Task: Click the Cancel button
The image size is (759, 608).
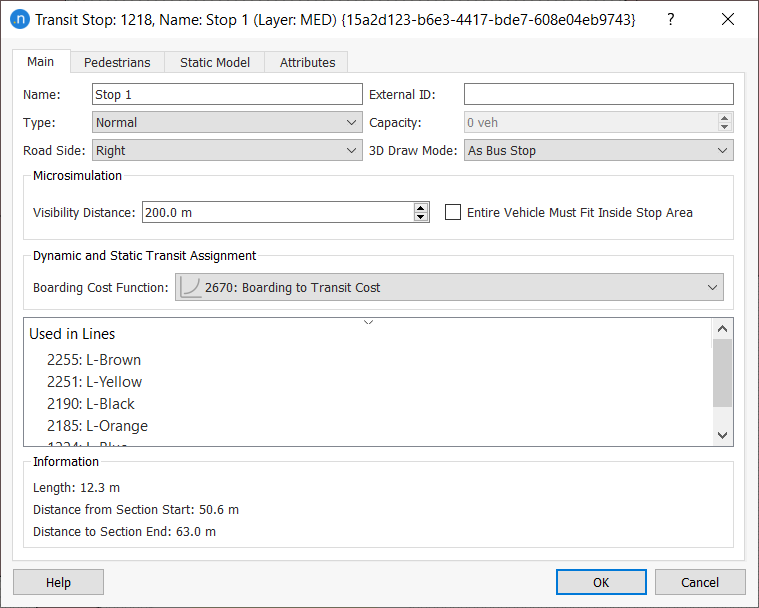Action: coord(700,582)
